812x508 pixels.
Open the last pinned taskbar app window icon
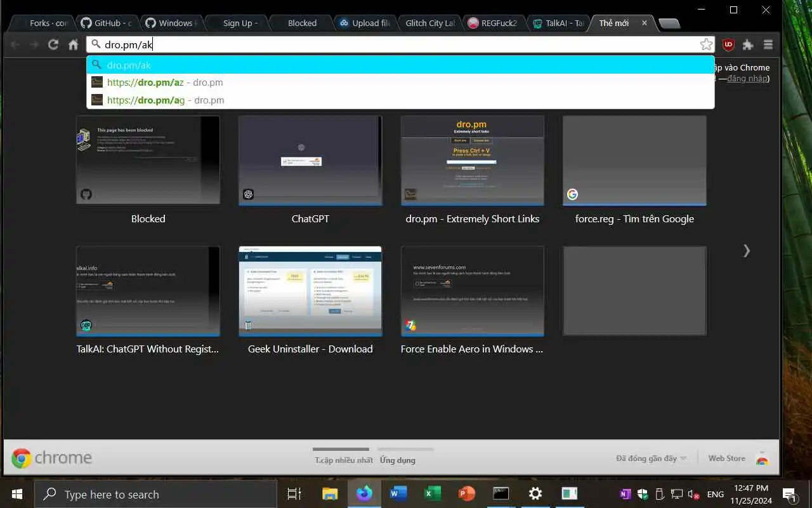pos(570,494)
